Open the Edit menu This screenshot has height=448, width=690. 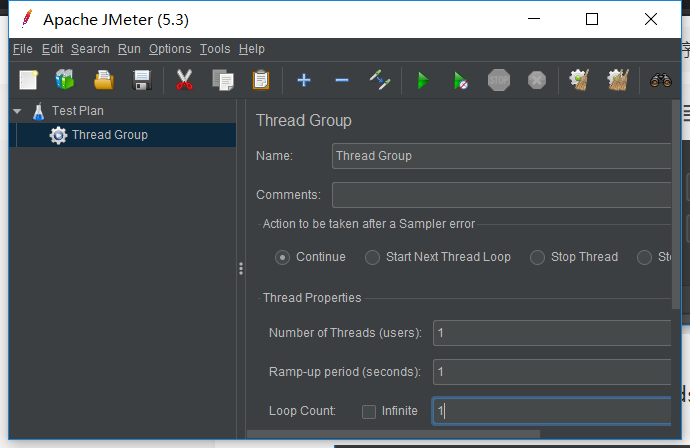click(x=52, y=49)
